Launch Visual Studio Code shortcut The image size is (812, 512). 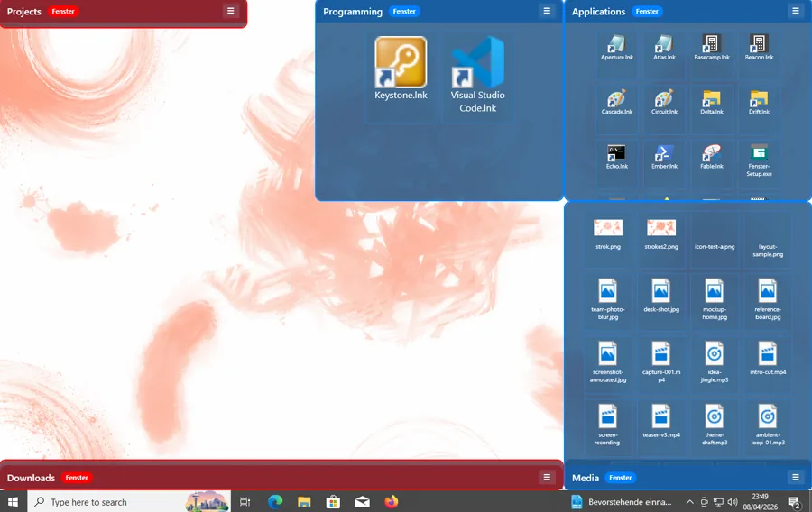tap(477, 63)
